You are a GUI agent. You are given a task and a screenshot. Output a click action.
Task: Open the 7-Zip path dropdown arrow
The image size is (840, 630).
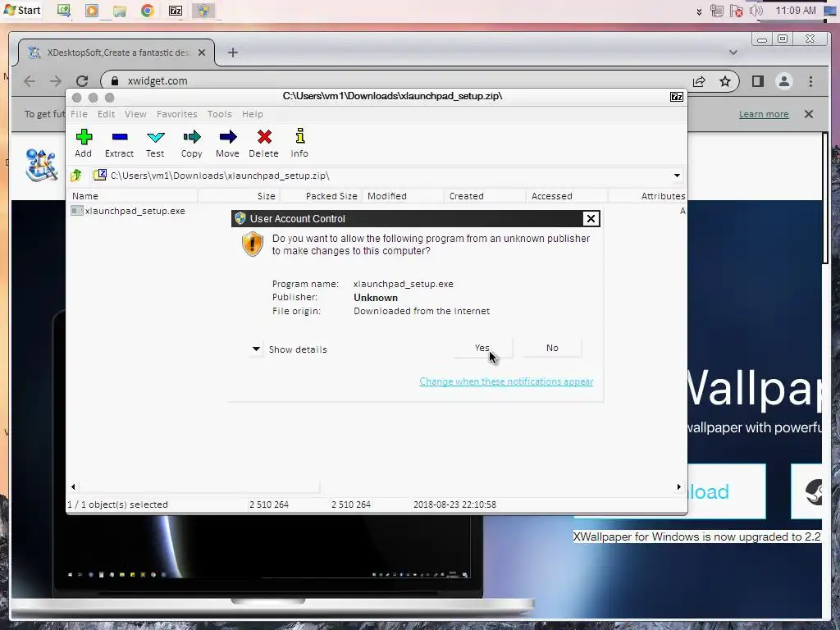[677, 176]
